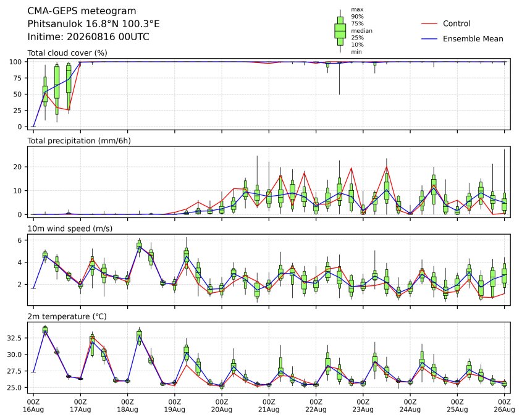Click the 'Control' legend text
The image size is (522, 420).
pyautogui.click(x=457, y=23)
